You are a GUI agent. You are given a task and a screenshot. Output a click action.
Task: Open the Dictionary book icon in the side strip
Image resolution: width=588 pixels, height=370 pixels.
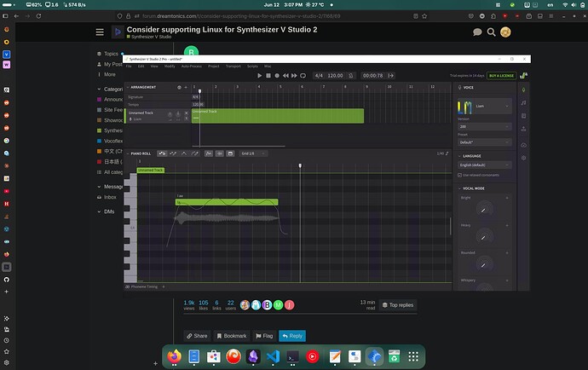(523, 116)
